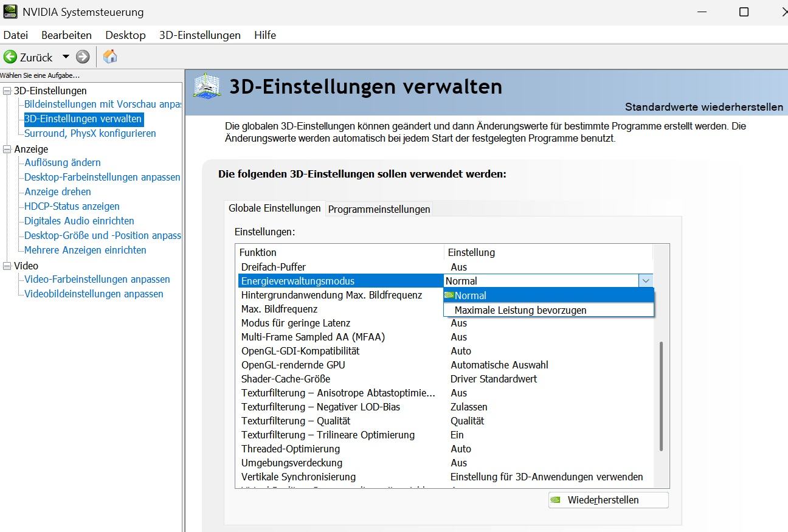Viewport: 788px width, 532px height.
Task: Select the Threaded-Optimierung row
Action: 444,449
